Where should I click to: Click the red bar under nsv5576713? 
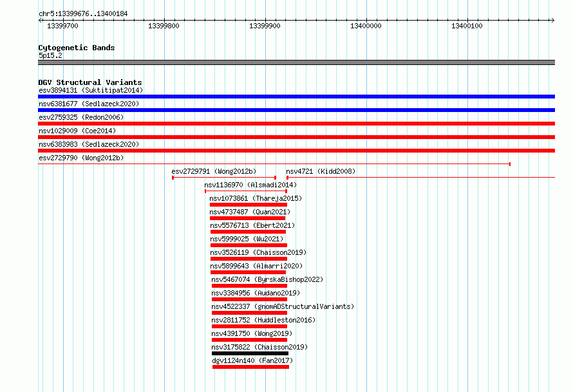click(248, 232)
